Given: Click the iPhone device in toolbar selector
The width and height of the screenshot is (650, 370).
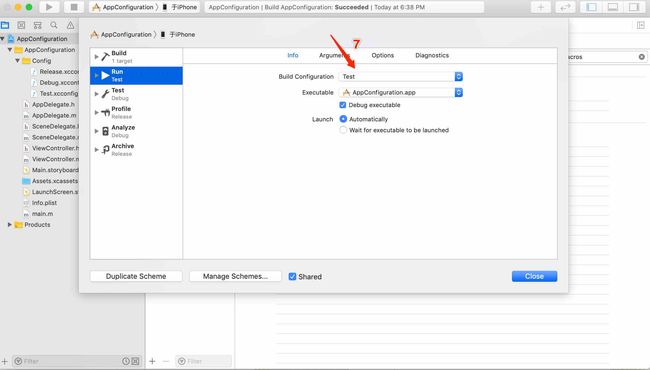Looking at the screenshot, I should click(179, 7).
